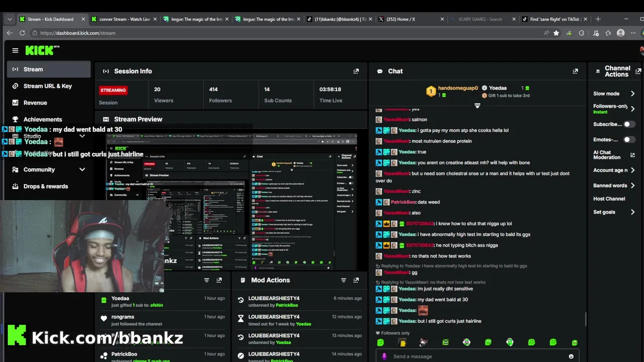
Task: Open the activity feed filter icon
Action: [206, 280]
